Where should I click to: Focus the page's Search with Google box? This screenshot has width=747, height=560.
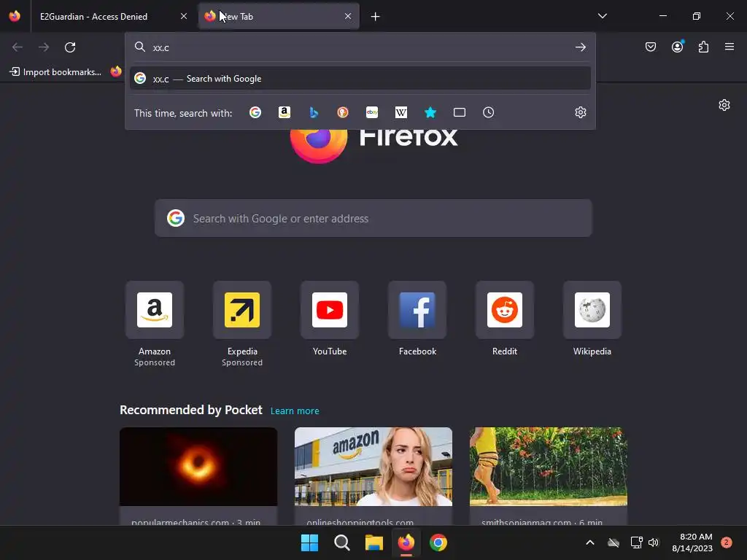click(373, 218)
